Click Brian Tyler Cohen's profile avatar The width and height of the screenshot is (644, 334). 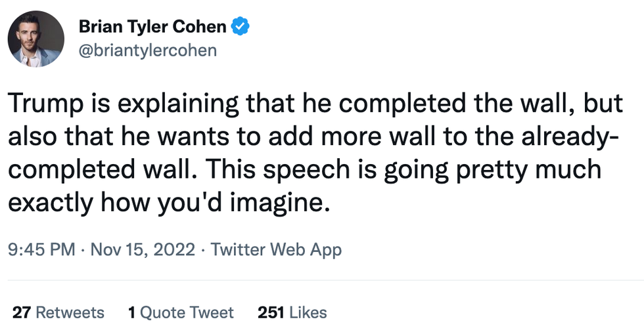[36, 39]
